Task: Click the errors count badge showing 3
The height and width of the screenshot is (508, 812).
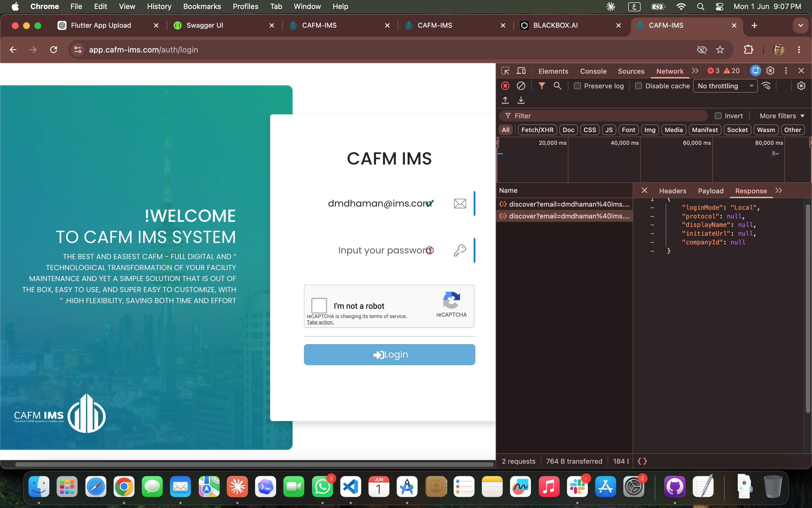Action: pos(713,71)
